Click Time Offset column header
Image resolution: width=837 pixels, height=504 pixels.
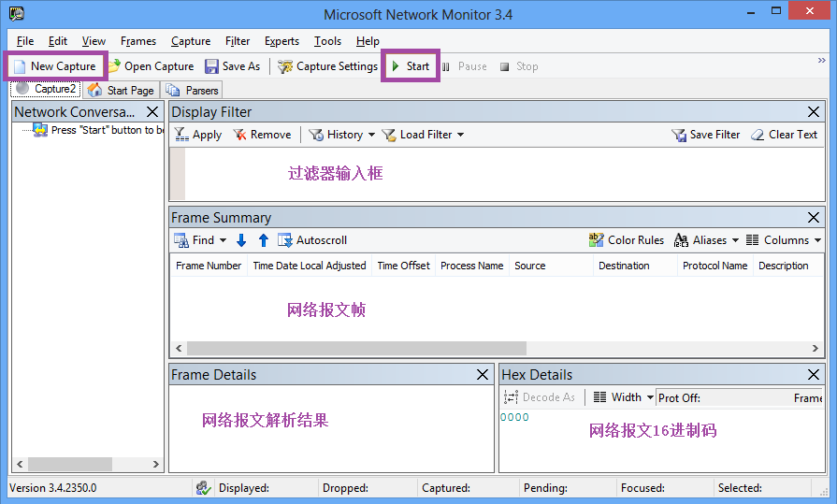[x=404, y=266]
